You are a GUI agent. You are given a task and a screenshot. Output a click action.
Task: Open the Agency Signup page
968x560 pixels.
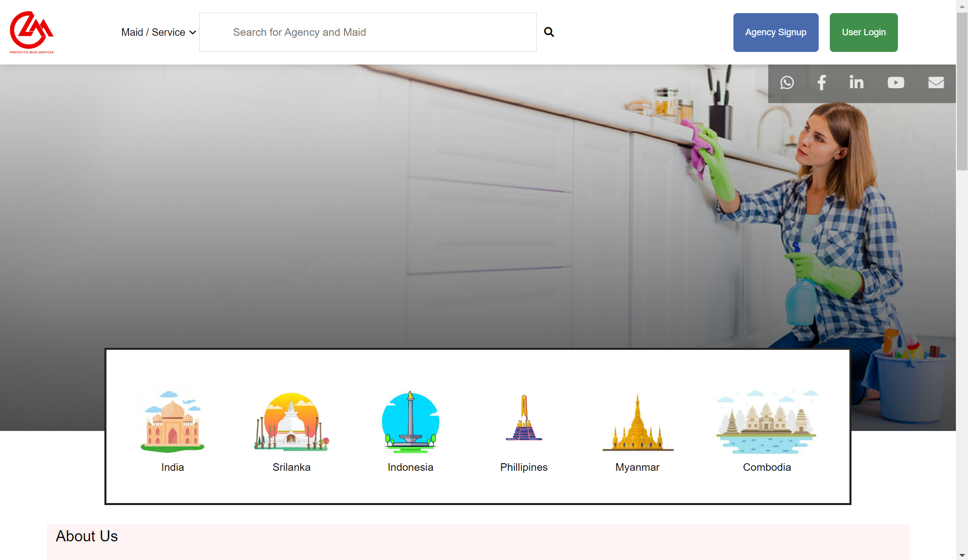(776, 32)
